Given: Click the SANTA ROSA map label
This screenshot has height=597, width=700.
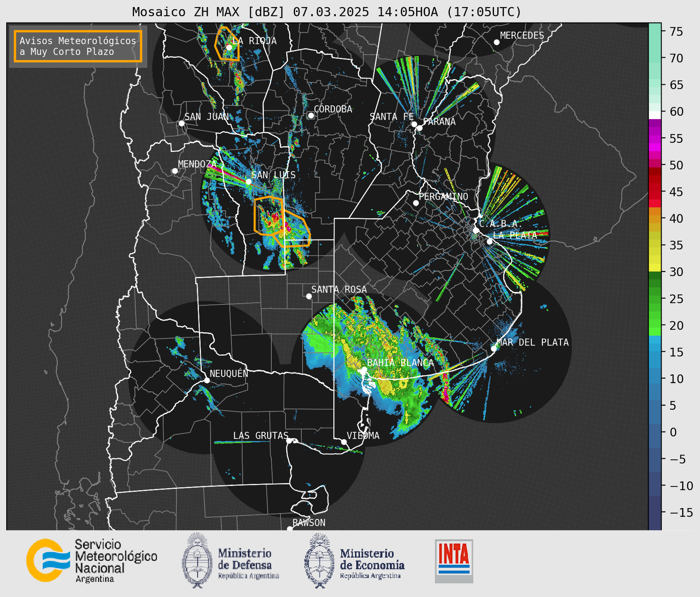Looking at the screenshot, I should pyautogui.click(x=339, y=289).
